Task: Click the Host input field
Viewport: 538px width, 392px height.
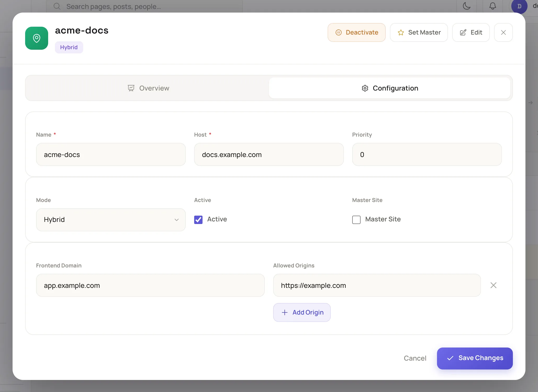Action: (x=269, y=154)
